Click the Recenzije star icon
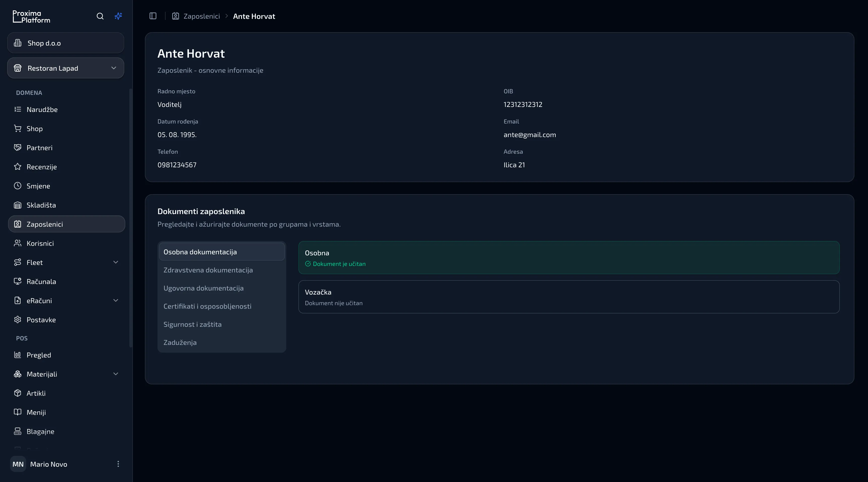Screen dimensions: 868x482 (x=18, y=167)
